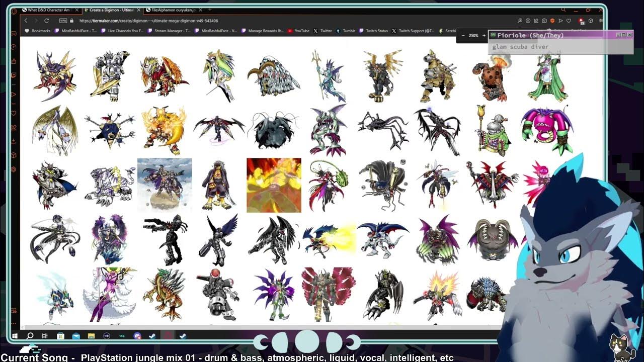Click the browser forward arrow
The width and height of the screenshot is (644, 362).
click(x=35, y=21)
